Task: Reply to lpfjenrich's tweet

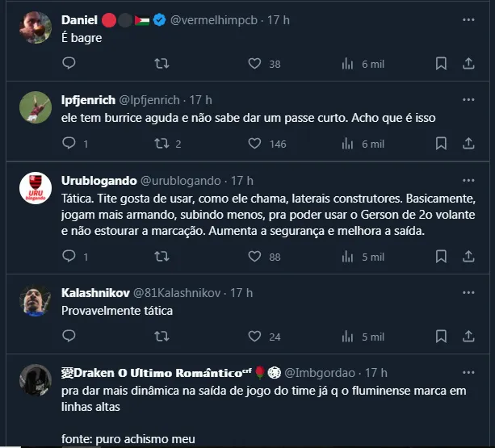Action: 69,144
